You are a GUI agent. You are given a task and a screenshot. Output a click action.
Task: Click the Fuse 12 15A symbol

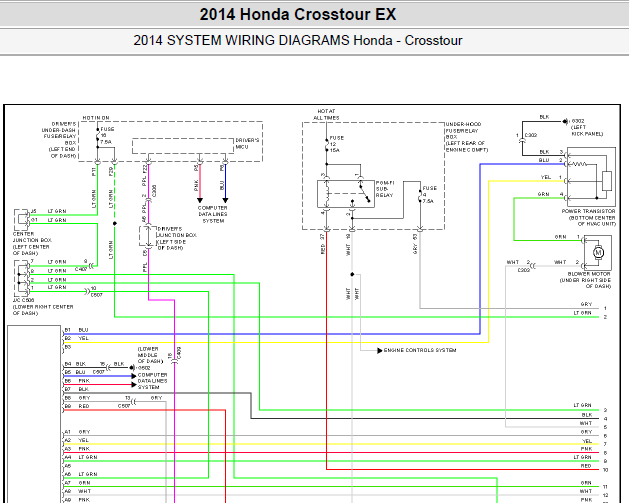coord(327,144)
